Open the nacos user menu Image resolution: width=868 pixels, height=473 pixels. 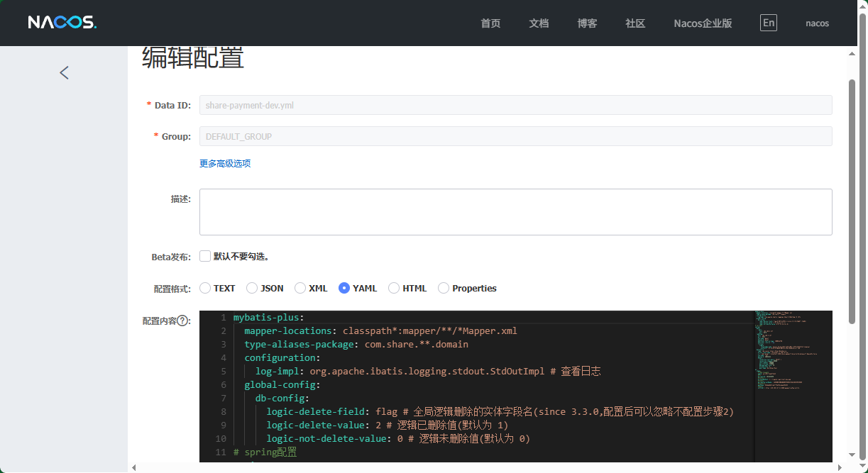coord(817,23)
